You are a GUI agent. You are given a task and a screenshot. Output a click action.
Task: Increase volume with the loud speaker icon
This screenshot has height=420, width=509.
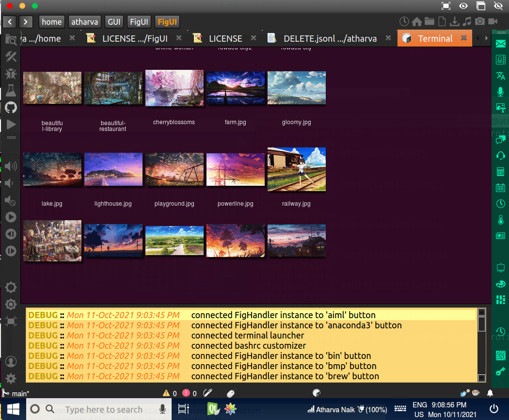tap(11, 166)
